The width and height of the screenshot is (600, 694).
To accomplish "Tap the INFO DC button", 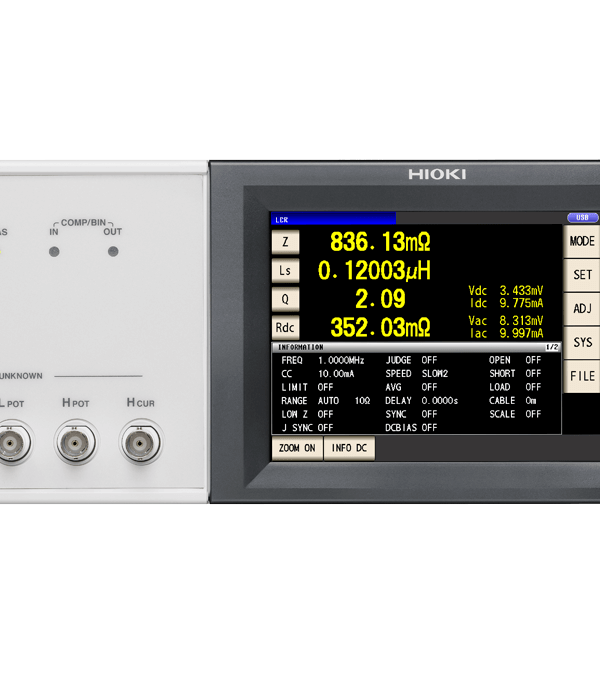I will coord(349,448).
